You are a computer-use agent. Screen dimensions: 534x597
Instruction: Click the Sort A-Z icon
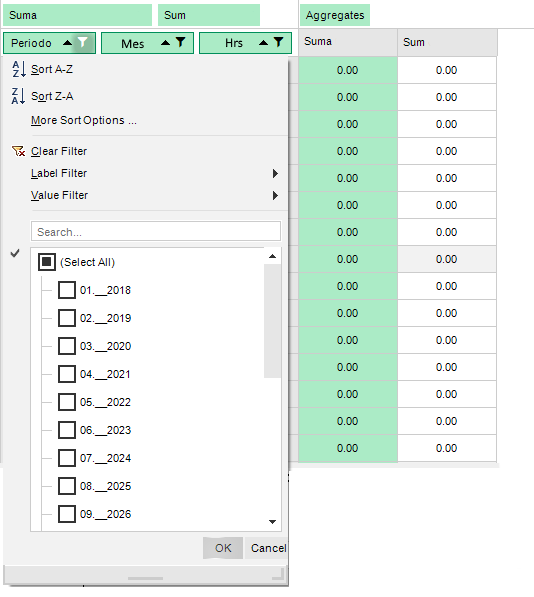click(19, 69)
